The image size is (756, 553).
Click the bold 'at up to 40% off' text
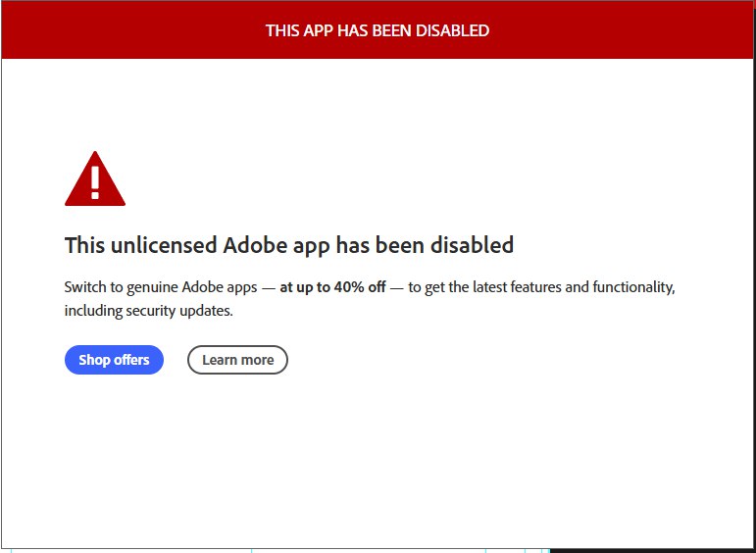(332, 287)
